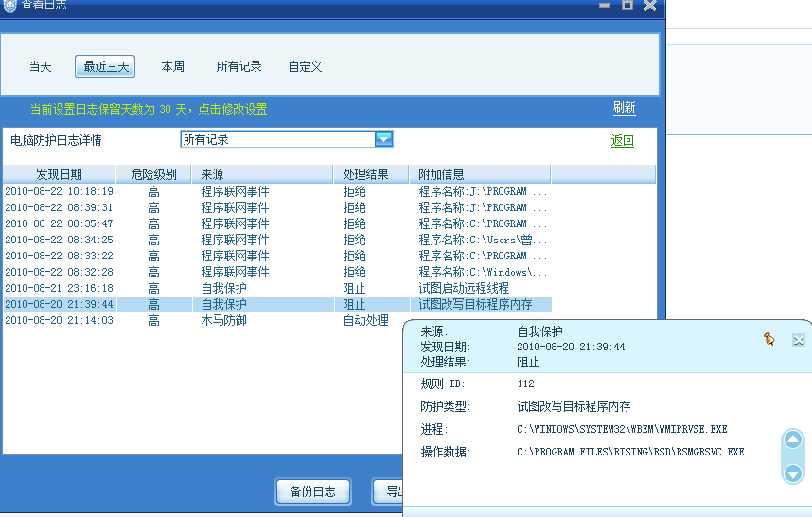Click 试图改写目标程序内存 cell in table
Image resolution: width=812 pixels, height=517 pixels.
475,304
